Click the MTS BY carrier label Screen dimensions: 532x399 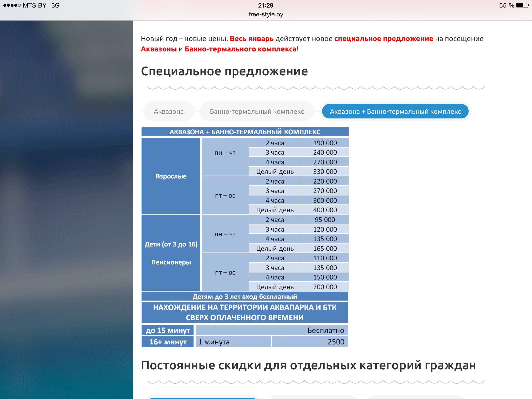pos(35,5)
